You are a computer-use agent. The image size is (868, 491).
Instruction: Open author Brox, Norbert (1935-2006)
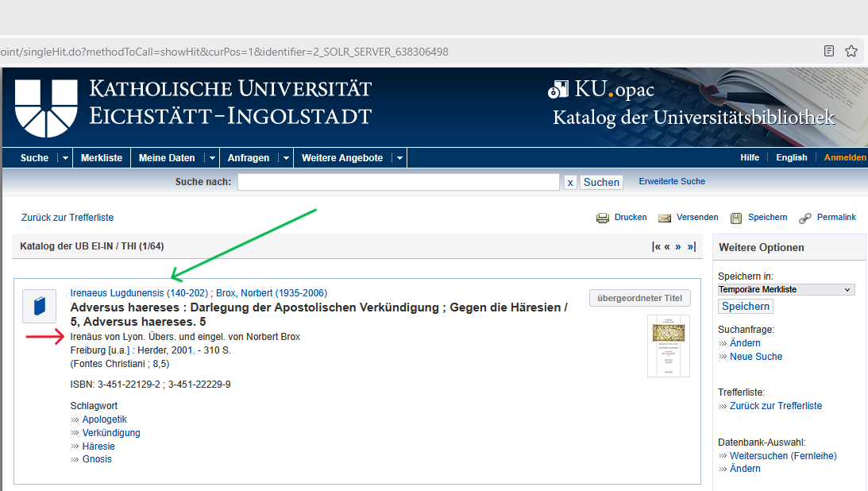coord(272,293)
